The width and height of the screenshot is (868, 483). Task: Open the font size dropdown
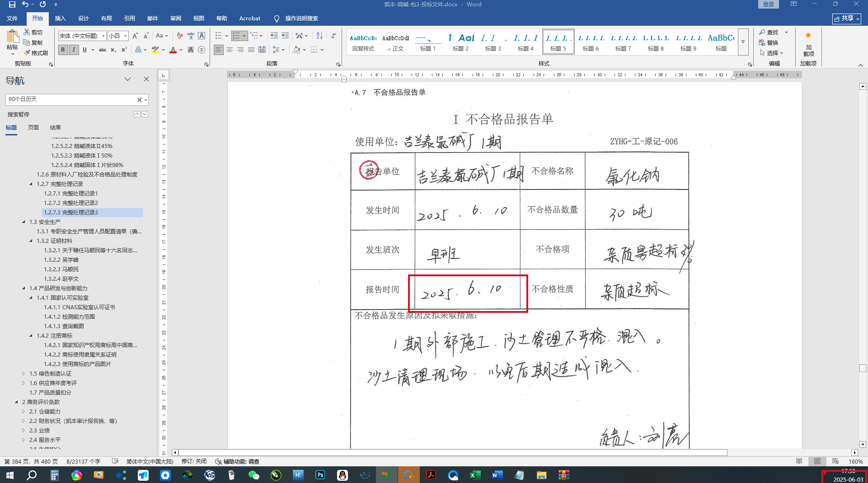pos(125,36)
